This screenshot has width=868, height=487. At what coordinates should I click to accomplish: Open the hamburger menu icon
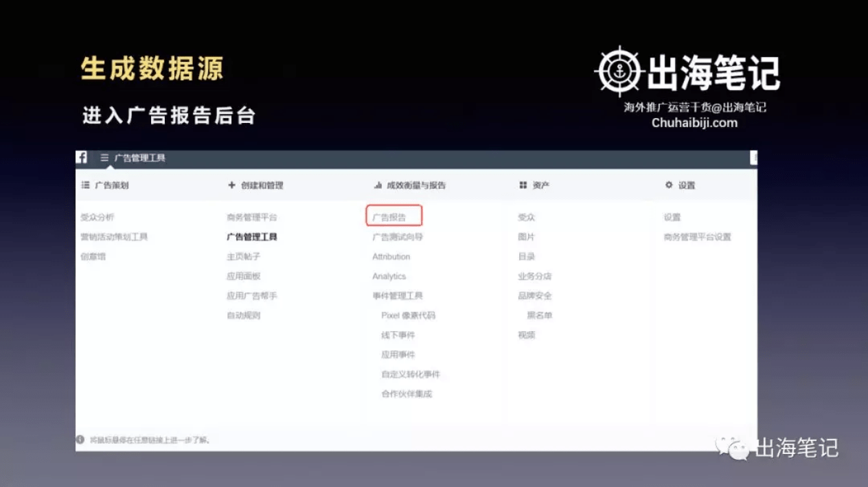coord(104,158)
